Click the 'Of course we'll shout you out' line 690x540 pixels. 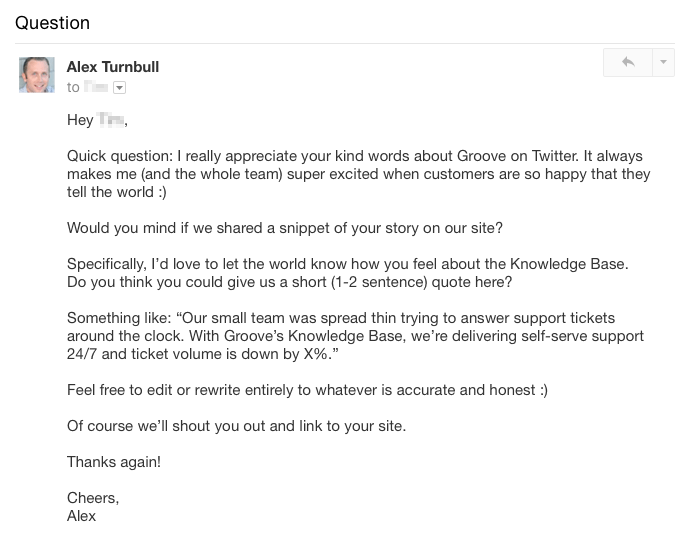point(236,426)
